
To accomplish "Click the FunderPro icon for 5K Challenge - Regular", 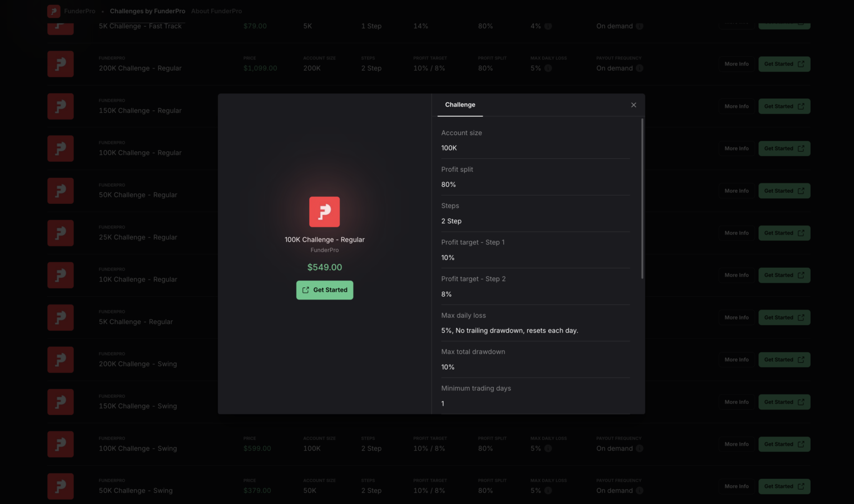I will point(60,317).
